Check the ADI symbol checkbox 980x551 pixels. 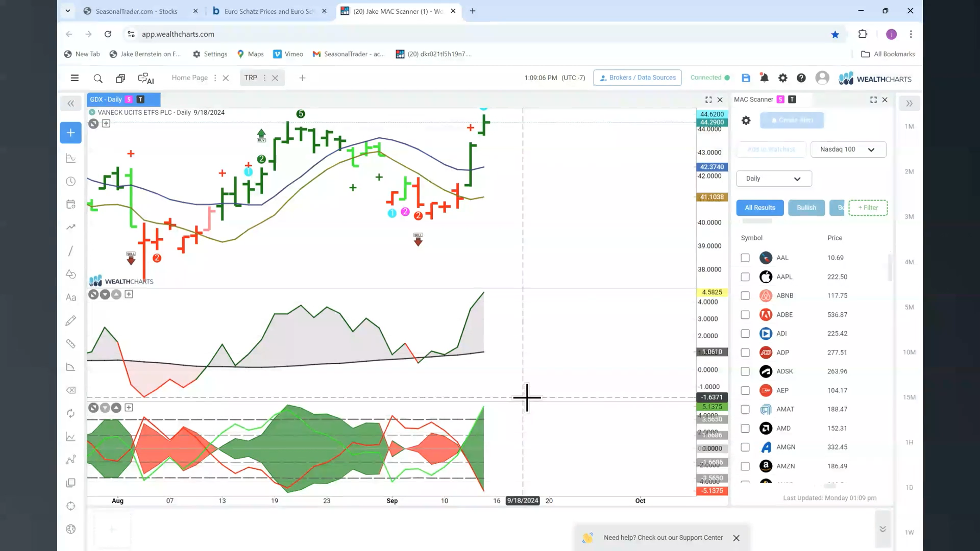coord(745,334)
